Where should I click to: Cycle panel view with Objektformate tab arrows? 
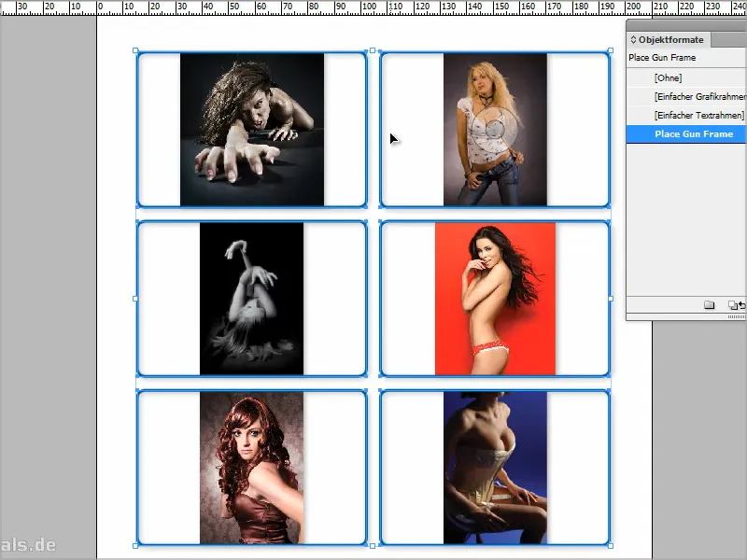pos(633,39)
